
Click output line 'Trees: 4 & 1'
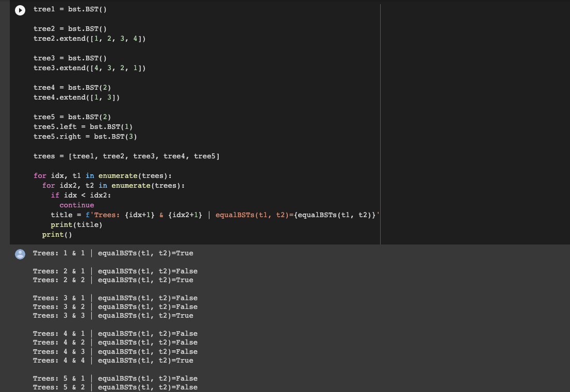pyautogui.click(x=115, y=334)
